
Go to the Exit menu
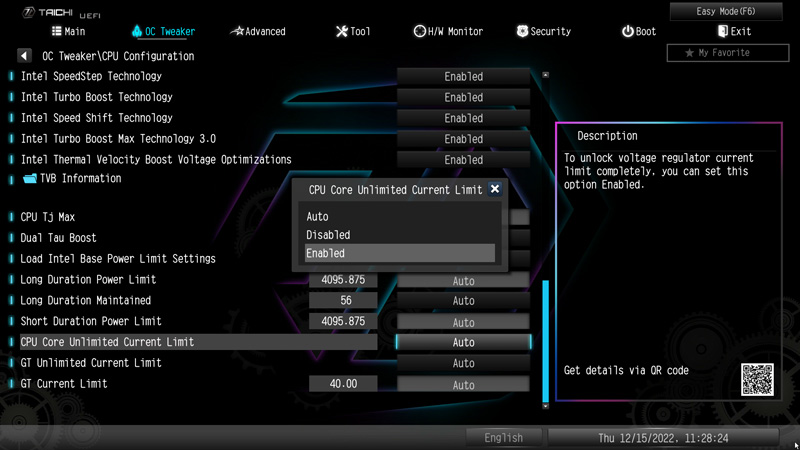734,32
